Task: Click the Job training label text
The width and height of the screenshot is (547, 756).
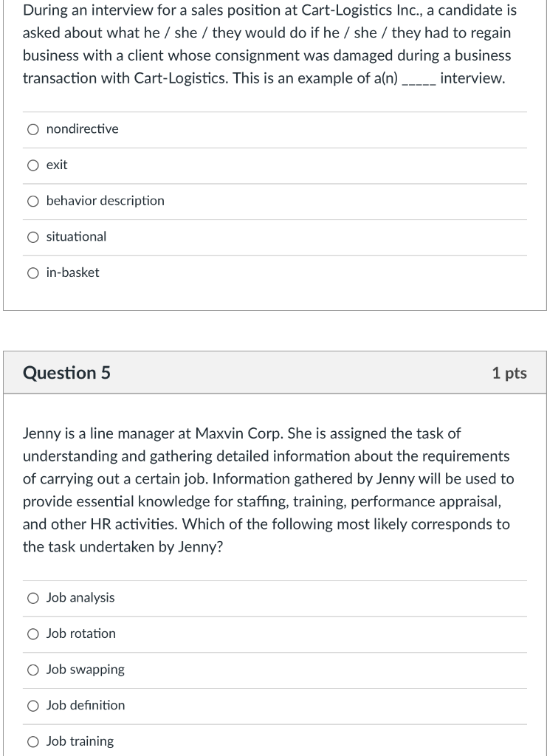Action: pos(80,741)
